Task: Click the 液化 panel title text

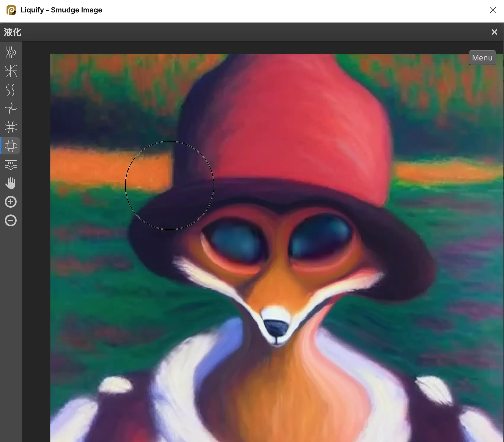Action: point(13,32)
